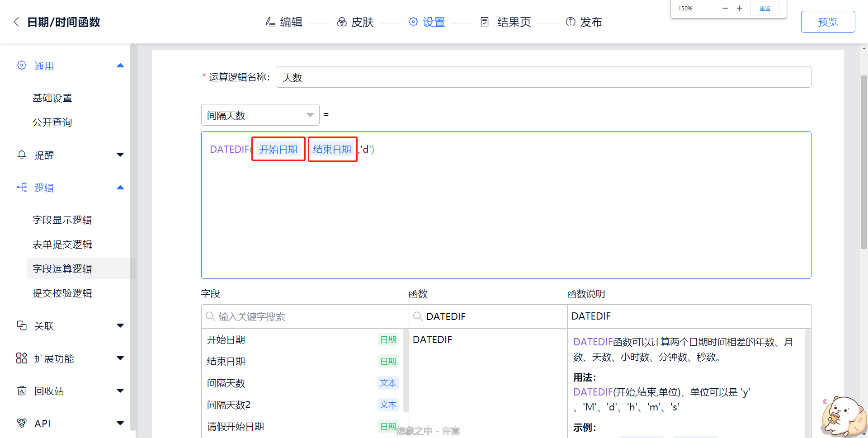Go to the 发布 step tab
868x438 pixels.
coord(584,22)
